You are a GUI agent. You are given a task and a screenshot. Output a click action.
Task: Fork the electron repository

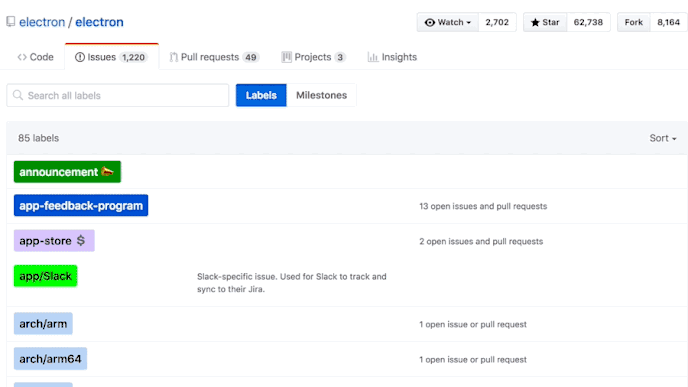(x=634, y=22)
